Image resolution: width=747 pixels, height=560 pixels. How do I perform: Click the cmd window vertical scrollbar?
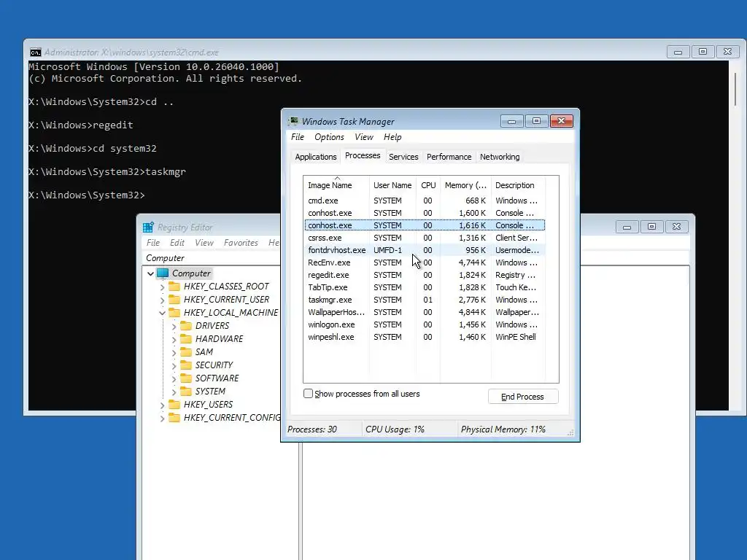[x=735, y=88]
